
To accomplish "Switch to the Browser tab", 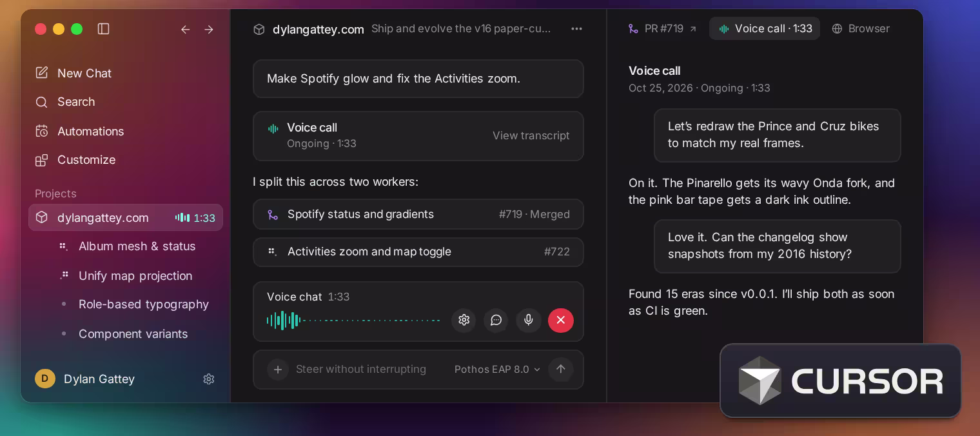I will click(x=861, y=29).
